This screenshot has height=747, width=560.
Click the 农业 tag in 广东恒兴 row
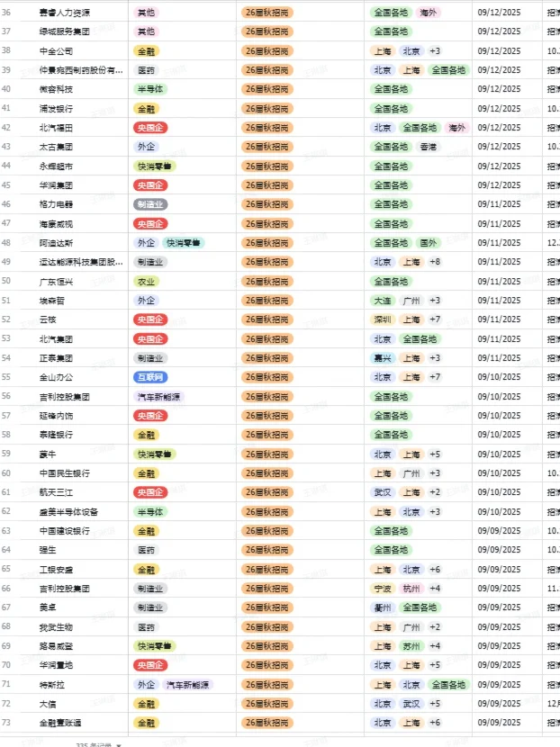146,282
